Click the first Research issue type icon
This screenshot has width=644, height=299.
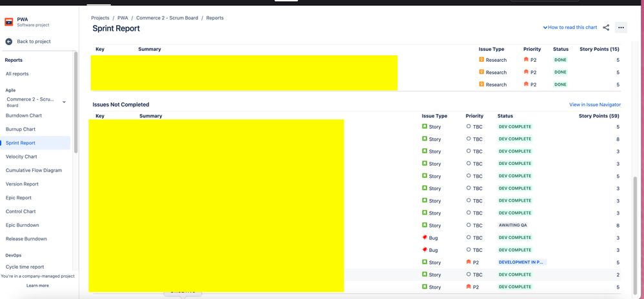tap(481, 59)
